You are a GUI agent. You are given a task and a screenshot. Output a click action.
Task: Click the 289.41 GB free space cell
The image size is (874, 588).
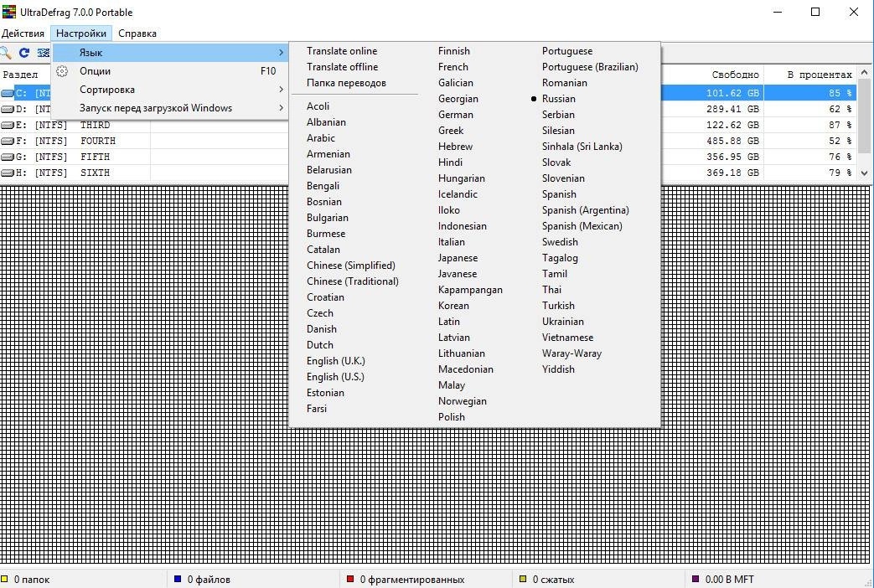732,109
